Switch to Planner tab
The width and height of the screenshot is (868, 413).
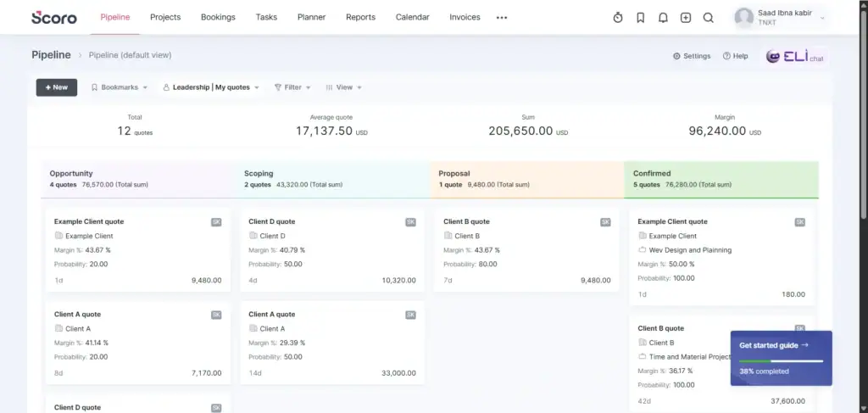312,17
